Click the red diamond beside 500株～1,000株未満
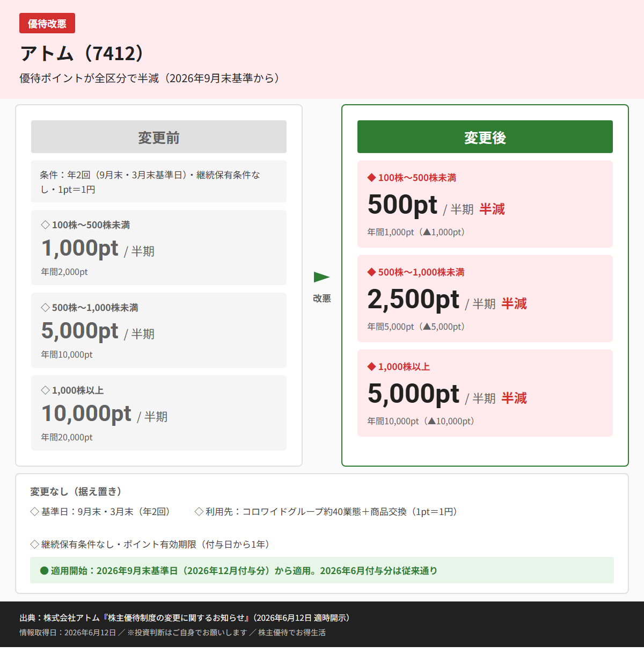Viewport: 644px width, 660px height. click(371, 272)
